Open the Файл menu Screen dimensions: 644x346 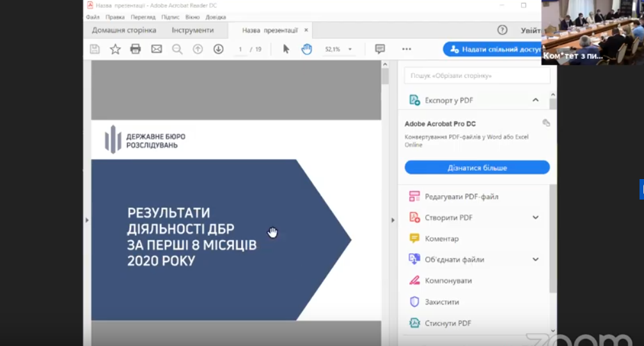[x=93, y=17]
